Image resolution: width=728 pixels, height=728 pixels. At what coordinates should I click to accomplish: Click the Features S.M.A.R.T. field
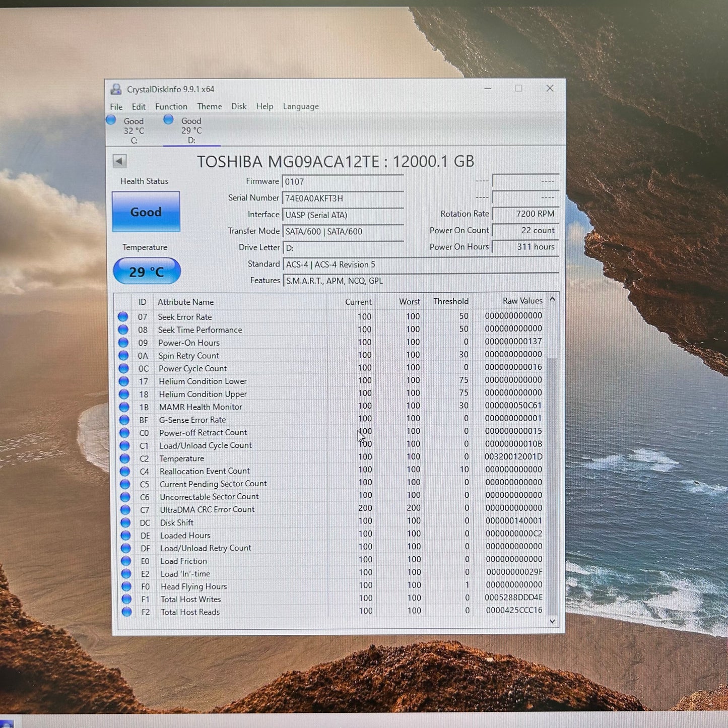pos(421,281)
